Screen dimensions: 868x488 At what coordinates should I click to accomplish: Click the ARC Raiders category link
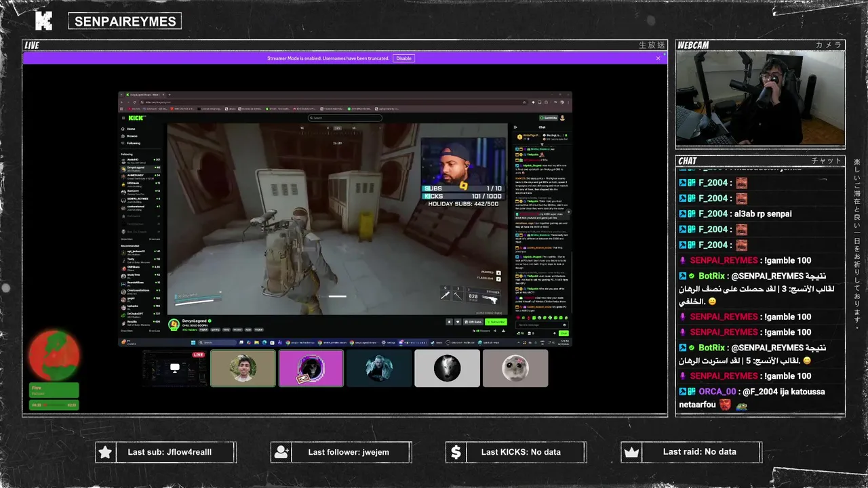(x=190, y=329)
